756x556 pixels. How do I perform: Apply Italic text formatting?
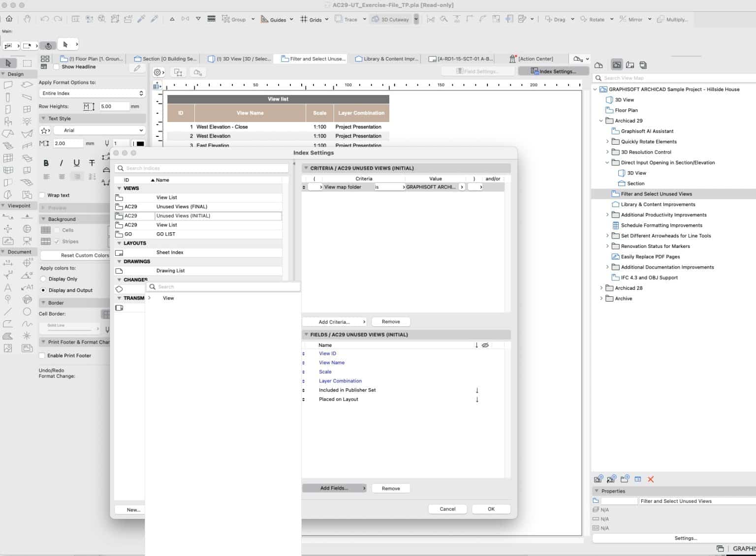point(62,163)
